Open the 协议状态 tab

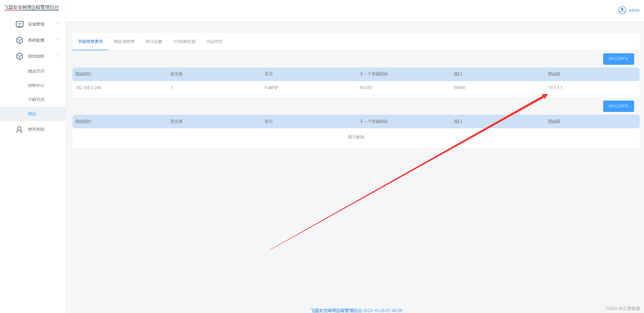pos(215,41)
